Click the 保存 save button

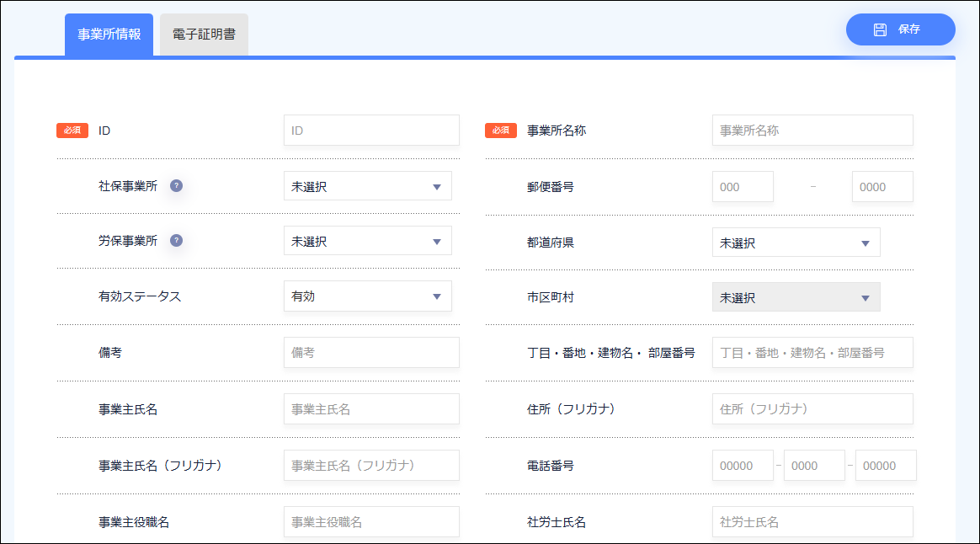click(x=900, y=29)
